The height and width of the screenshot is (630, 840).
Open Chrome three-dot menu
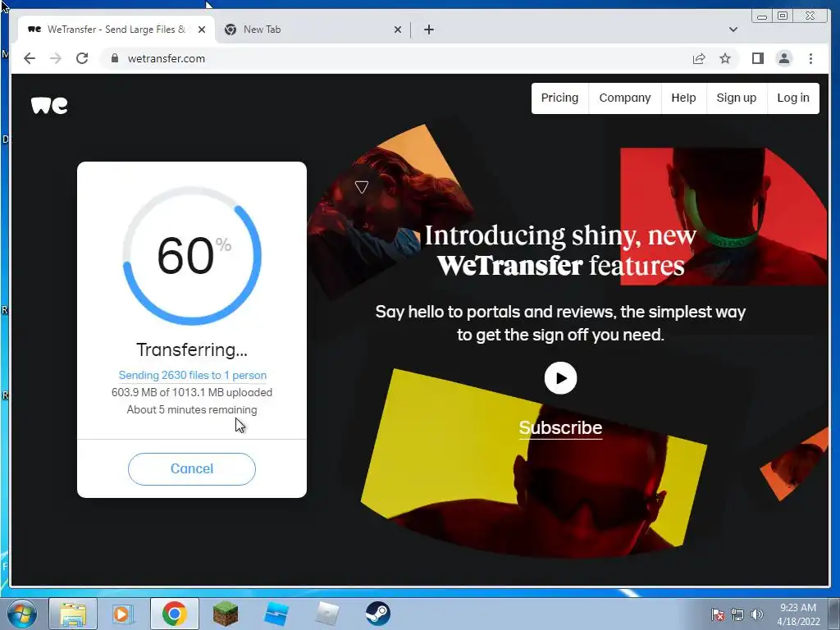point(810,58)
